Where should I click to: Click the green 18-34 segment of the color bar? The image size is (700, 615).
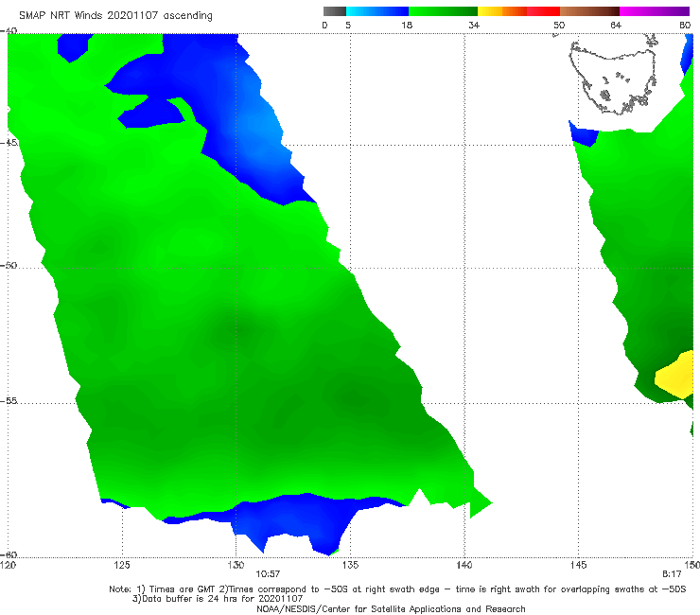click(x=443, y=11)
